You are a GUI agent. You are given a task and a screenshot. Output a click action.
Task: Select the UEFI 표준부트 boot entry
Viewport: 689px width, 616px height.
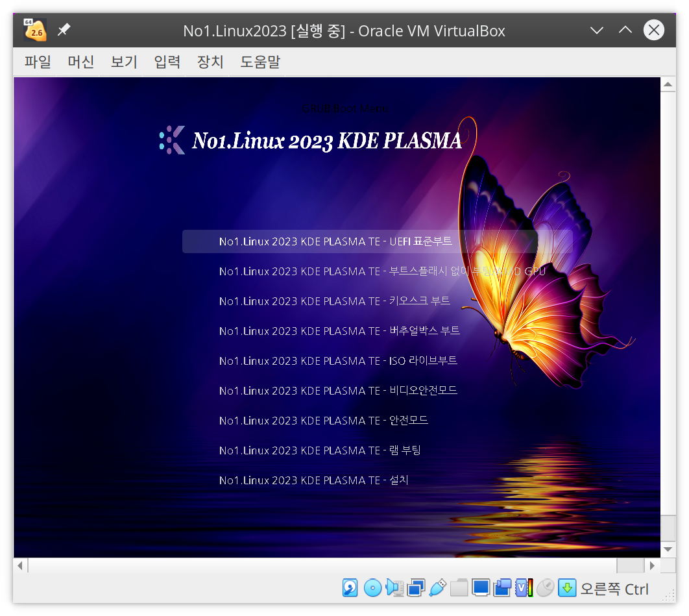point(378,241)
